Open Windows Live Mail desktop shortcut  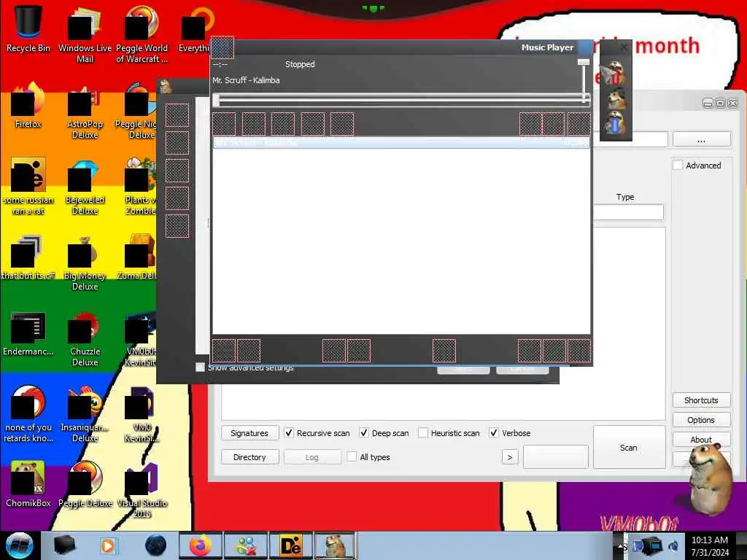point(85,34)
